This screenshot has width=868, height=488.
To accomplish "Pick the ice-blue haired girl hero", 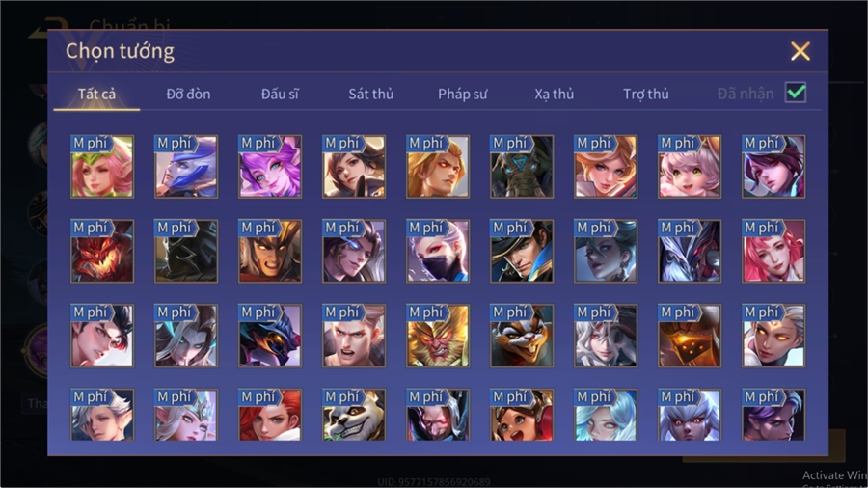I will pyautogui.click(x=605, y=415).
